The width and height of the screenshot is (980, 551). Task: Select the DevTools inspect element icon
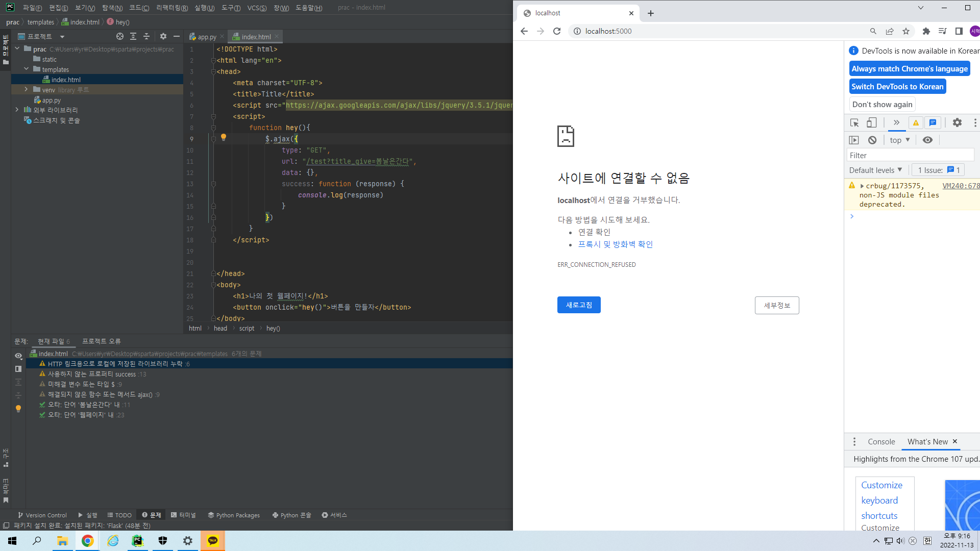click(854, 122)
